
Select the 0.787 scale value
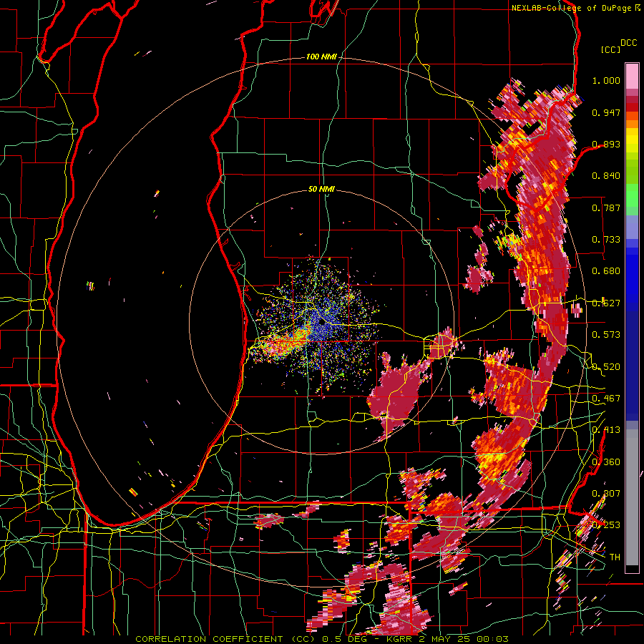coord(606,208)
